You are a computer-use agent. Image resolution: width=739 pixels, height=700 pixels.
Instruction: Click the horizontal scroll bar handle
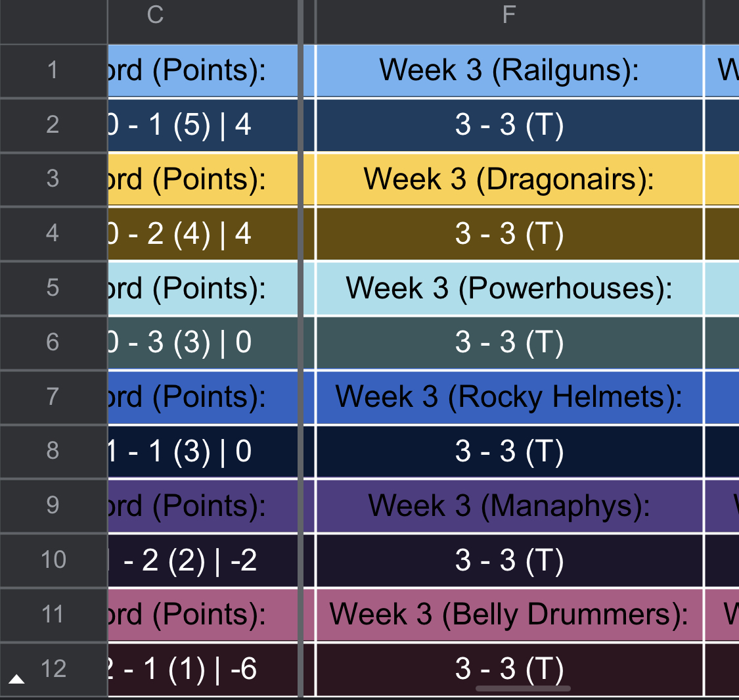[523, 689]
